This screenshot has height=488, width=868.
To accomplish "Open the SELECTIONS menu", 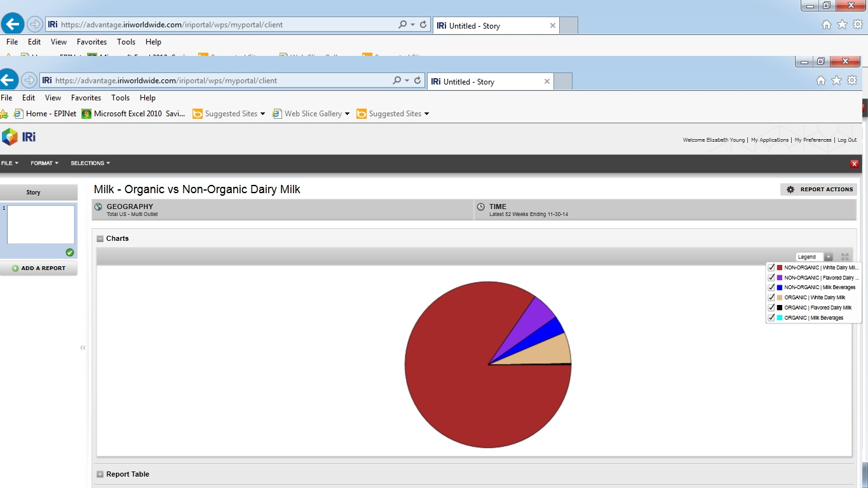I will (x=90, y=163).
